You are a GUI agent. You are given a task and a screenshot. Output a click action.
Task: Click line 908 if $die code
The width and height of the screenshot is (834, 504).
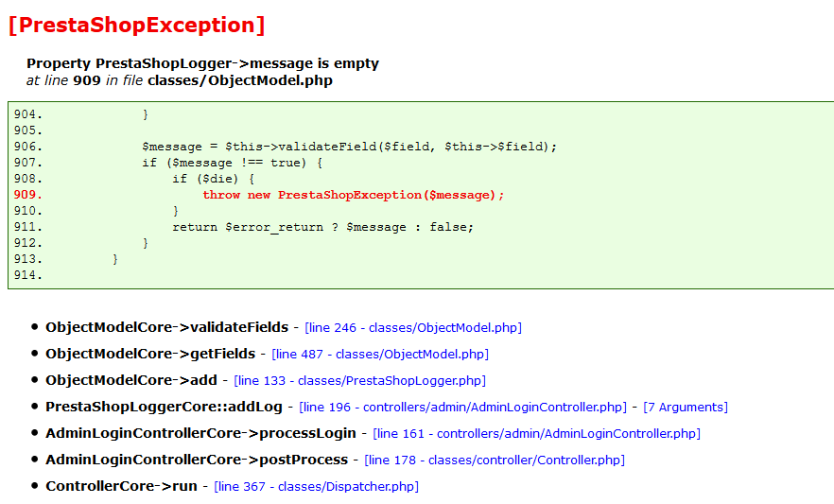click(x=214, y=179)
